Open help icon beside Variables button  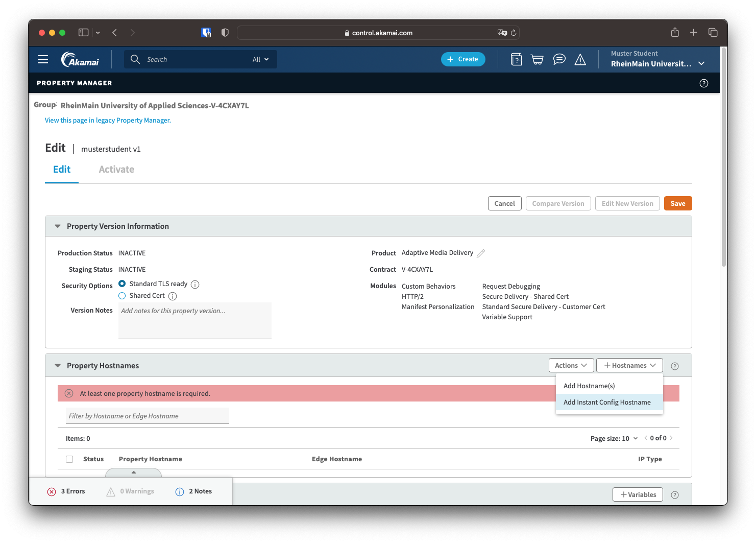click(675, 495)
